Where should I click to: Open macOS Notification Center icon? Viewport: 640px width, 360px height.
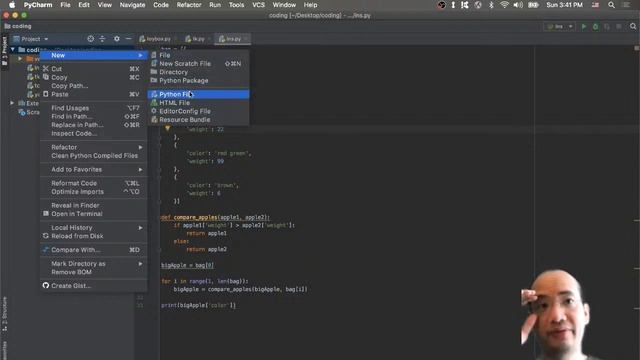(626, 5)
